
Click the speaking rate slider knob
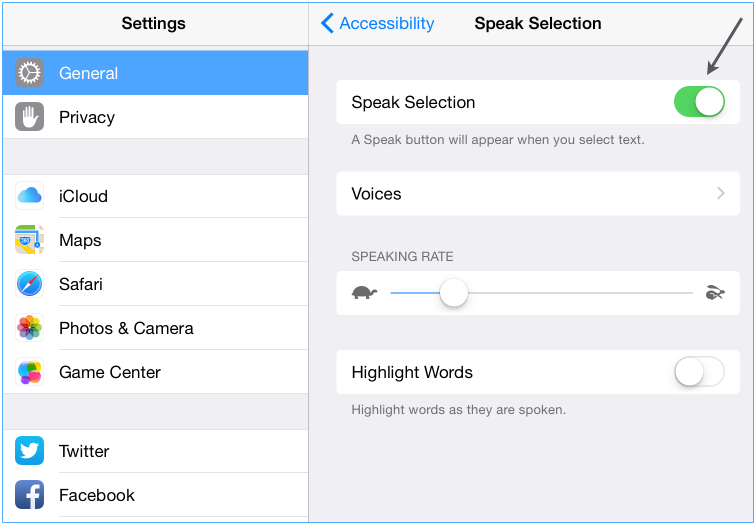coord(454,293)
